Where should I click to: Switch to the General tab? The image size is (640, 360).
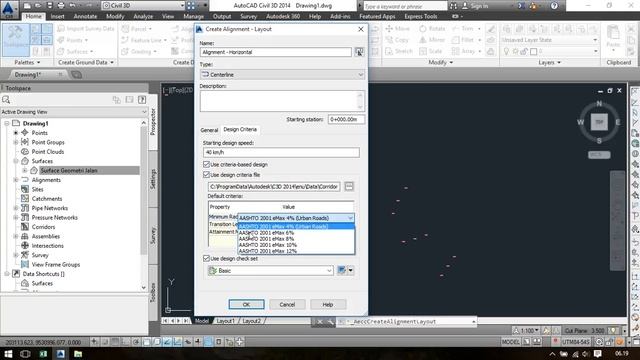pyautogui.click(x=209, y=130)
